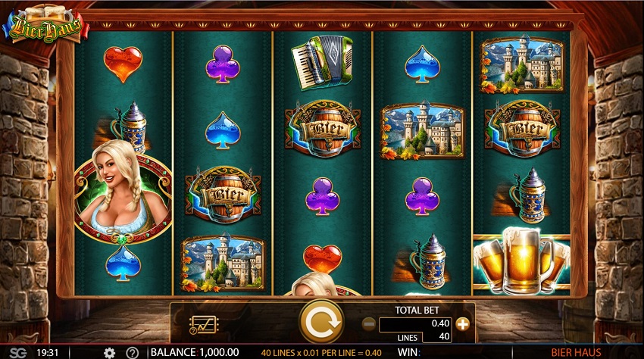The width and height of the screenshot is (644, 359).
Task: Open the paytable info icon
Action: [204, 325]
